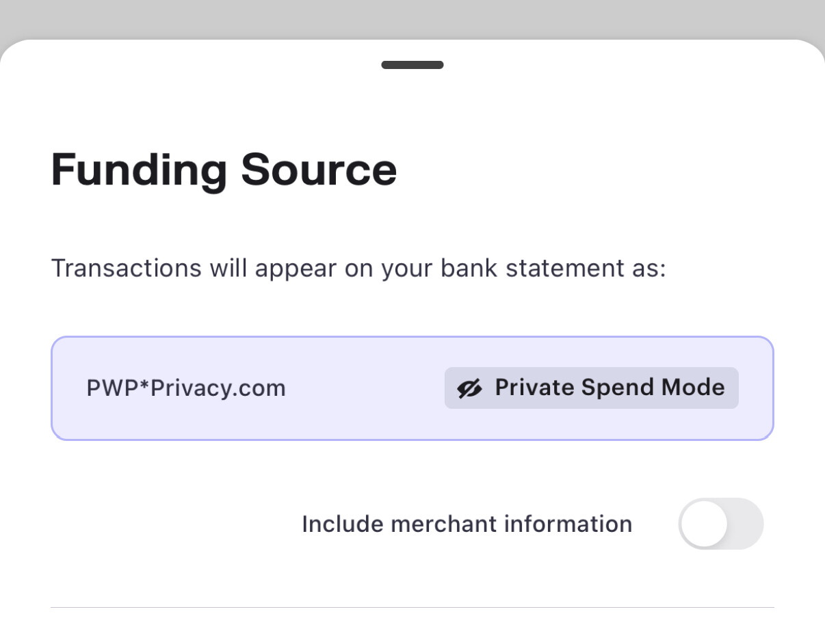Click the gray track of merchant toggle
The image size is (825, 644).
click(x=747, y=524)
